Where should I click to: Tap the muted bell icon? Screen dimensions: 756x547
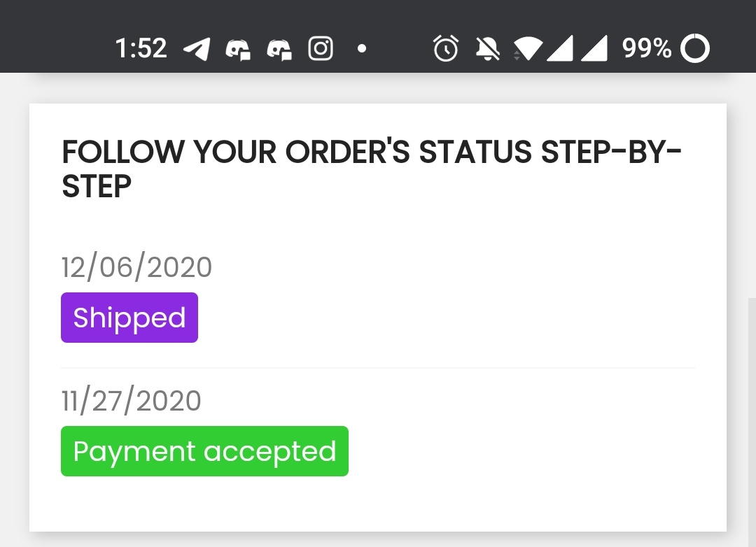tap(488, 48)
